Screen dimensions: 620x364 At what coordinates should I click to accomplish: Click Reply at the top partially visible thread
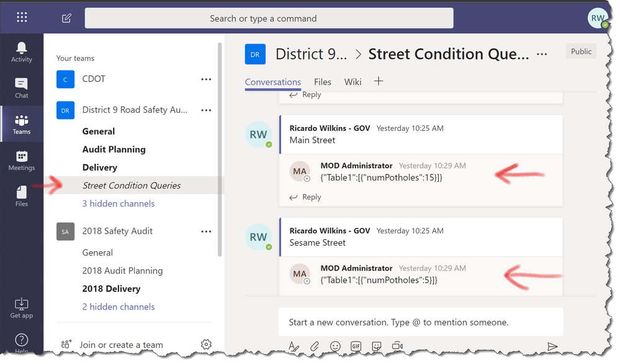tap(305, 95)
